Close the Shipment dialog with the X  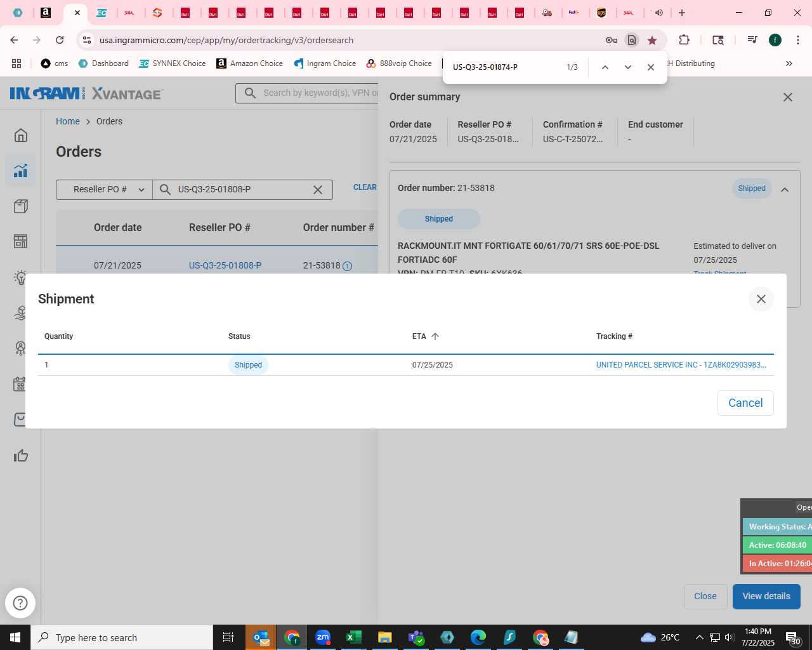(x=761, y=299)
